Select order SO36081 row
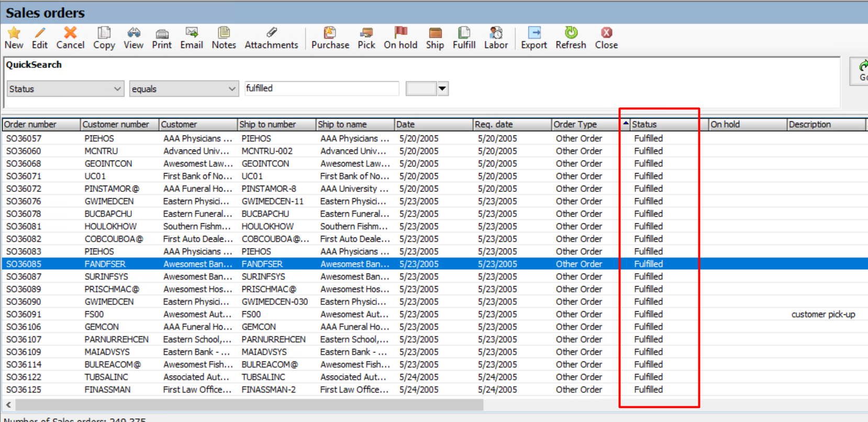This screenshot has width=868, height=422. 434,226
